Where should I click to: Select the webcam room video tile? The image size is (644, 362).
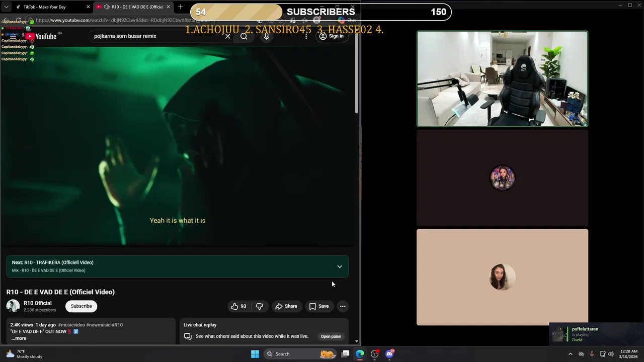pyautogui.click(x=502, y=78)
